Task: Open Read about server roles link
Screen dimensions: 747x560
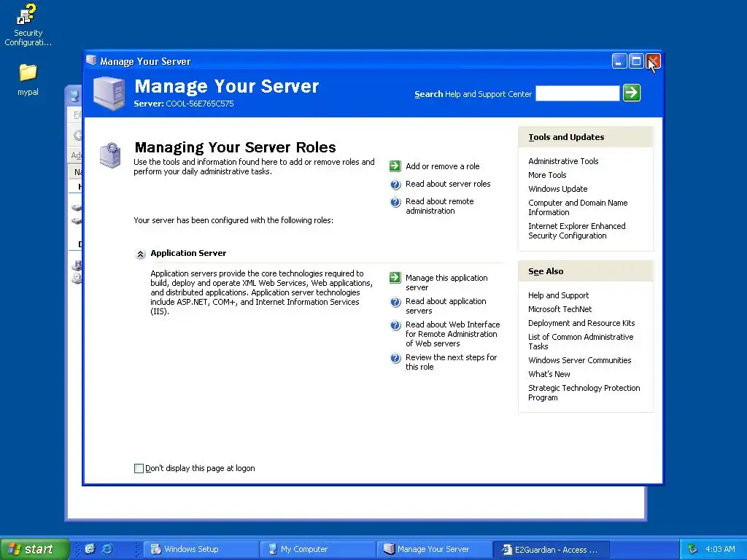Action: pyautogui.click(x=448, y=184)
